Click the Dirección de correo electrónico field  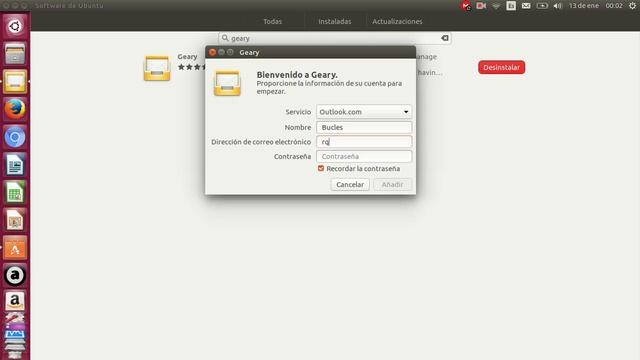364,142
